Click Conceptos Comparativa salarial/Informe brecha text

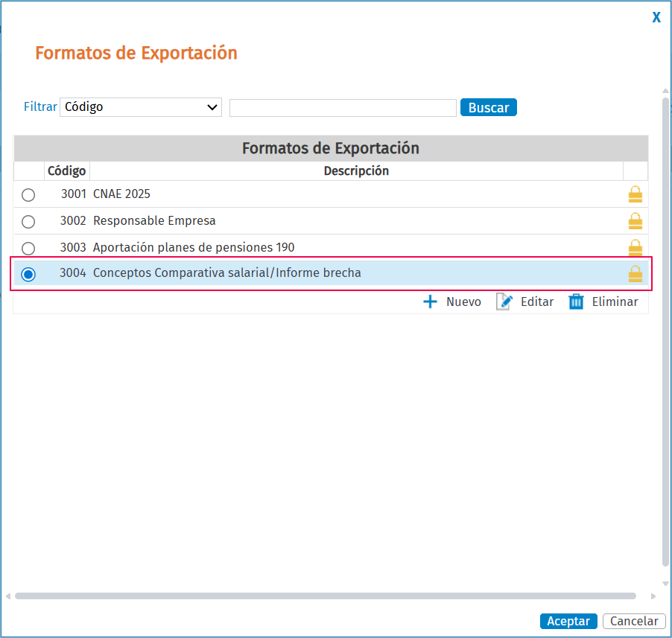point(226,272)
